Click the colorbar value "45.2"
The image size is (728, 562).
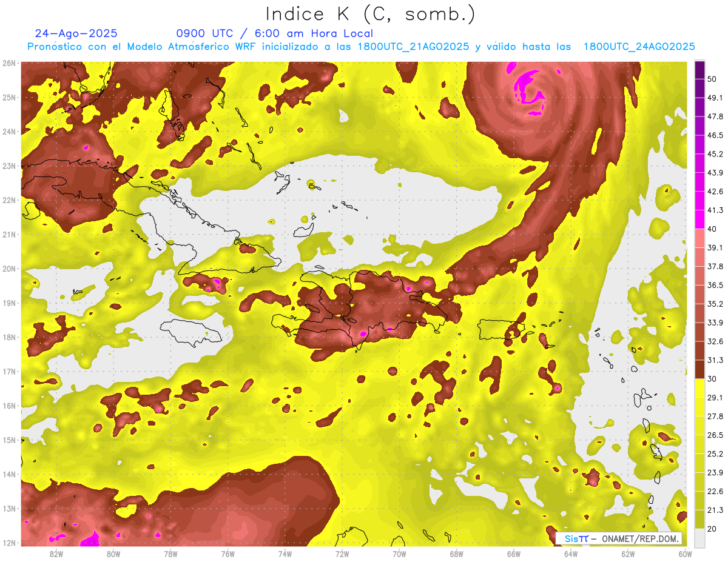[x=715, y=154]
